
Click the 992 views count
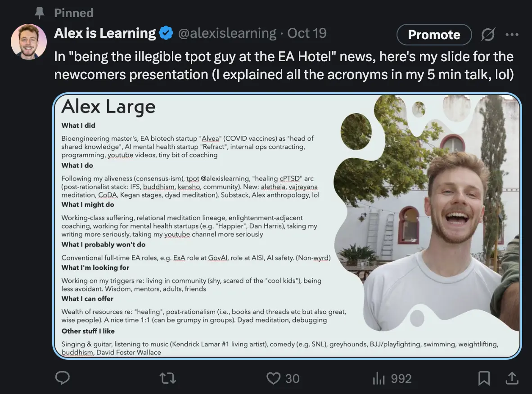pos(401,379)
